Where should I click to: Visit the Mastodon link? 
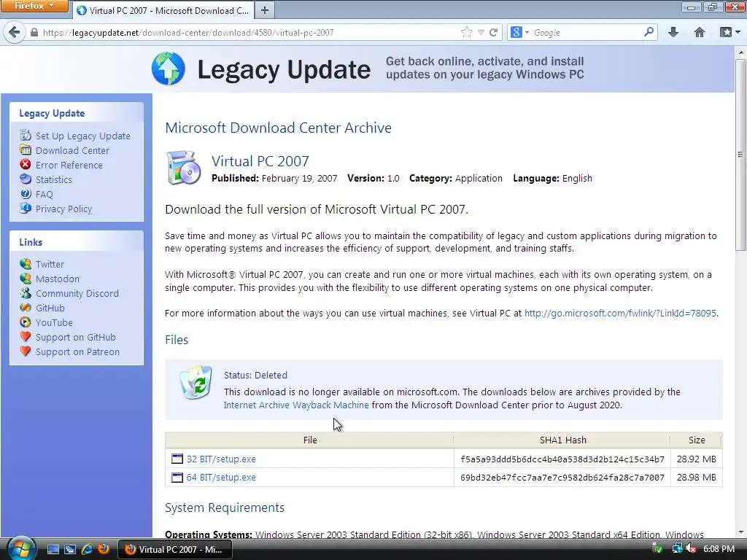click(x=58, y=279)
